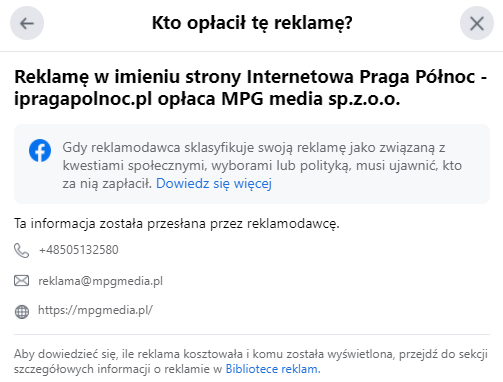The height and width of the screenshot is (382, 503).
Task: Click the dialog title 'Kto opłacił tę reklamę?'
Action: click(252, 23)
